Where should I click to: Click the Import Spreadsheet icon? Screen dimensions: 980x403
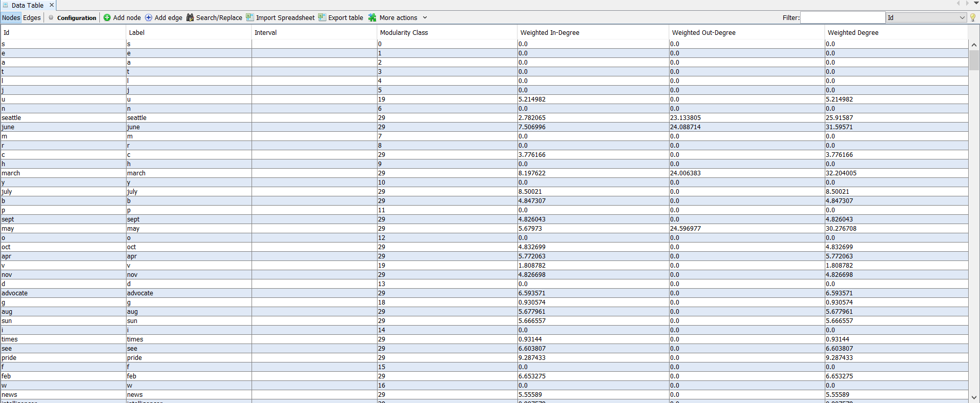click(250, 17)
